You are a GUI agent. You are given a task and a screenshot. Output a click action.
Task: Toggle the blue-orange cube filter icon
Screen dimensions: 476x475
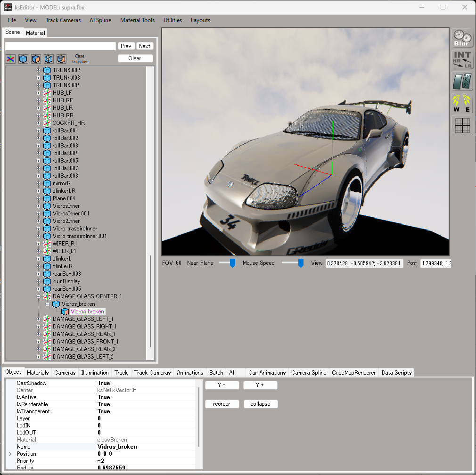click(36, 59)
